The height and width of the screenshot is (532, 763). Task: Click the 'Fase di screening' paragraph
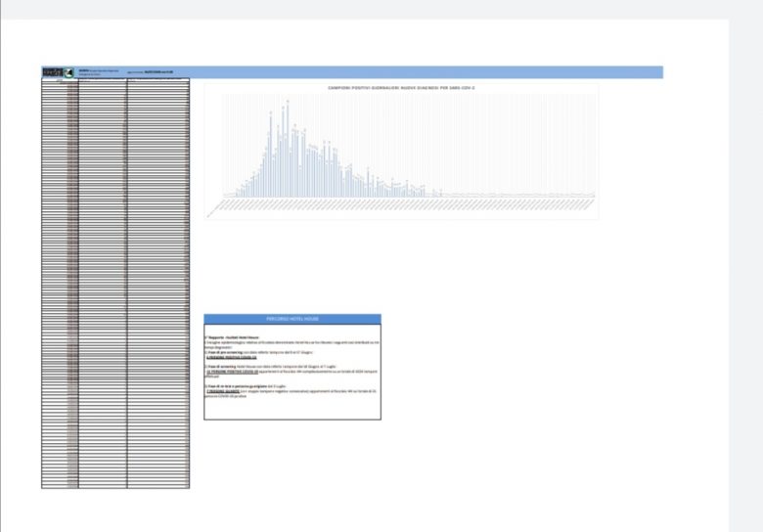[x=284, y=368]
